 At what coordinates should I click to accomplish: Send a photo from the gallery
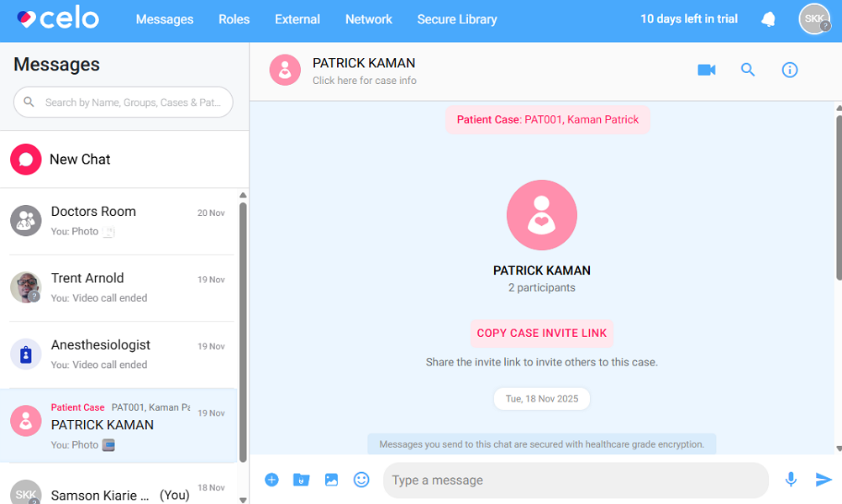pyautogui.click(x=331, y=480)
